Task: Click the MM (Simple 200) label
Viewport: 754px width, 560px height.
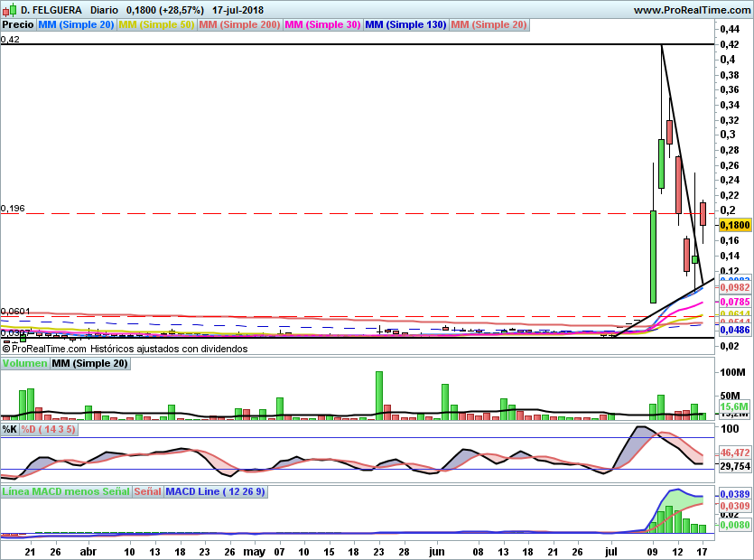Action: tap(239, 24)
